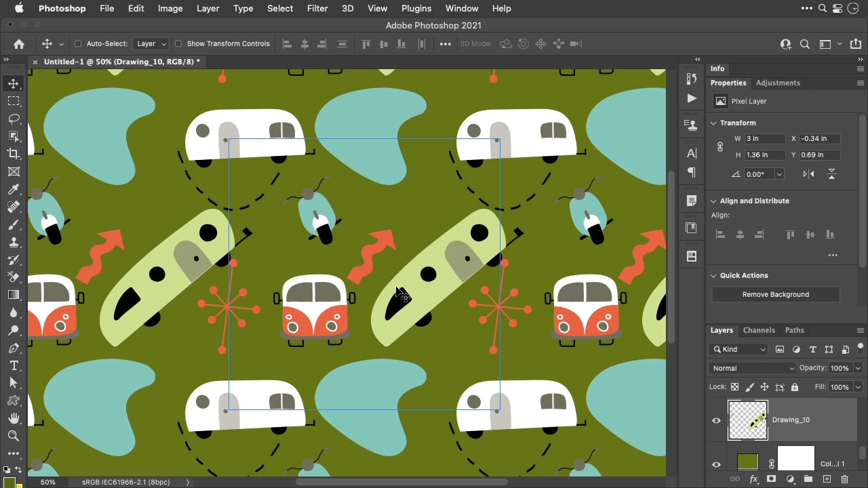Flip horizontal in Transform section

(x=809, y=174)
